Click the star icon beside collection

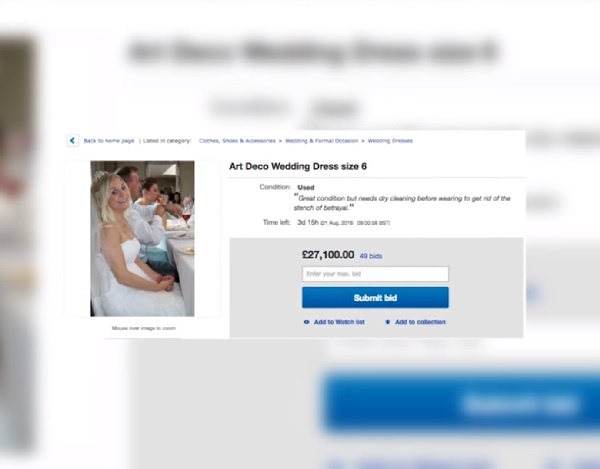click(x=388, y=322)
